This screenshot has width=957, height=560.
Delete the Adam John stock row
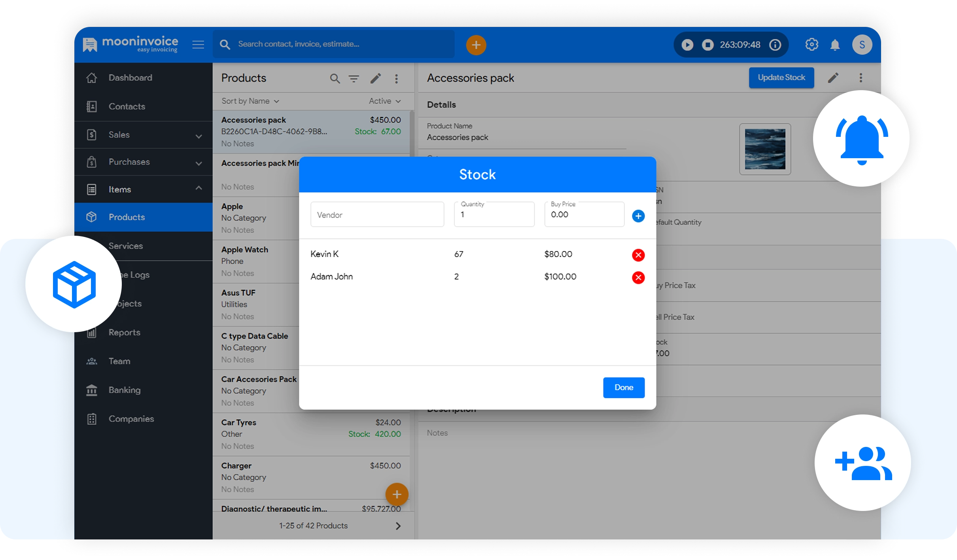click(638, 278)
